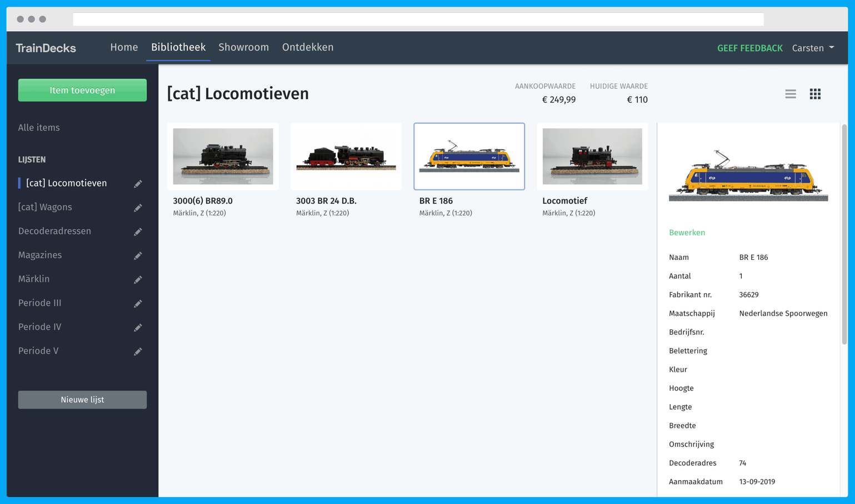Edit the [cat] Wagons list via pencil icon
This screenshot has width=855, height=504.
[138, 208]
